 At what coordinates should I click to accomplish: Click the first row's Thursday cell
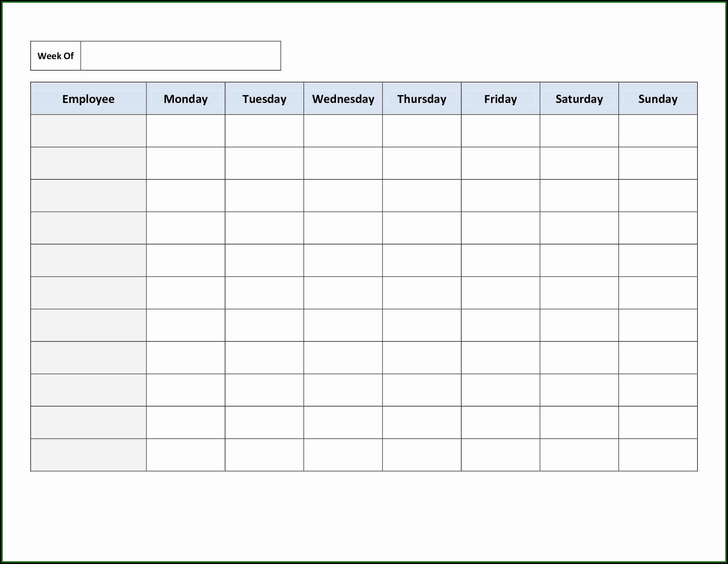pyautogui.click(x=422, y=131)
